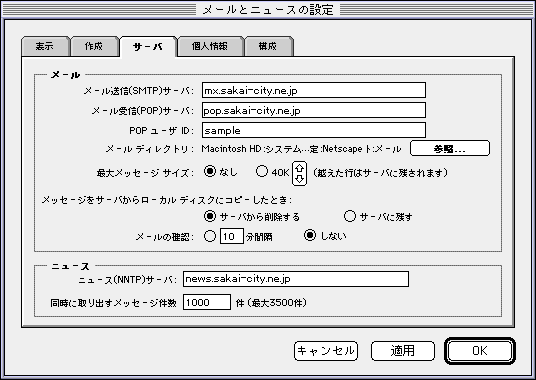Viewport: 536px width, 380px height.
Task: Choose サーバから削除する radio option
Action: coord(210,216)
